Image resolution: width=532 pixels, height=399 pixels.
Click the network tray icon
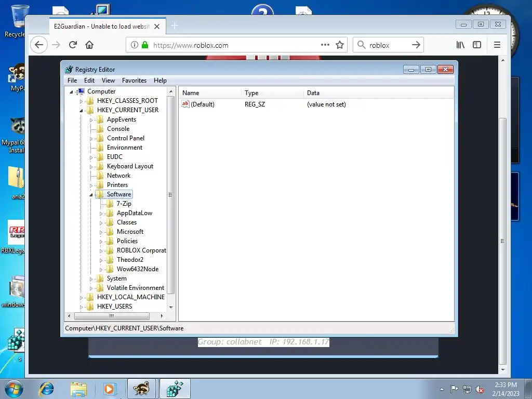tap(467, 389)
